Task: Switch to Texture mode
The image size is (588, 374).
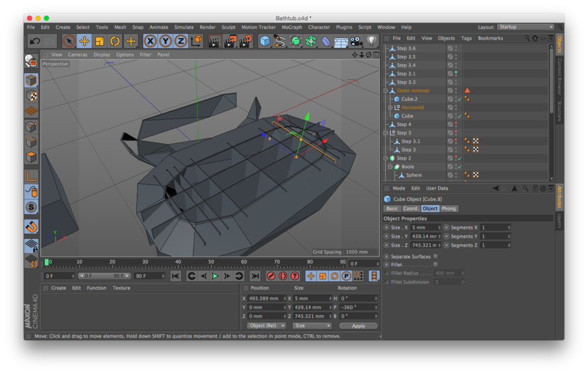Action: coord(32,95)
